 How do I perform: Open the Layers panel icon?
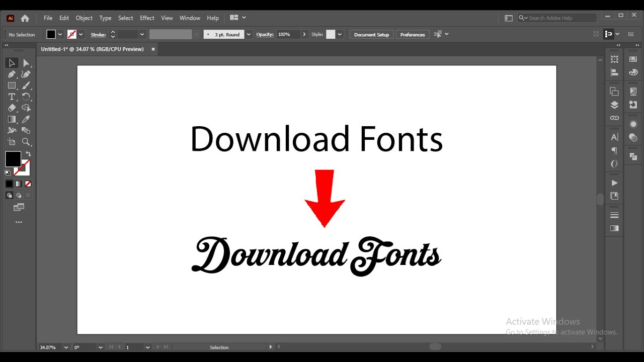point(614,105)
